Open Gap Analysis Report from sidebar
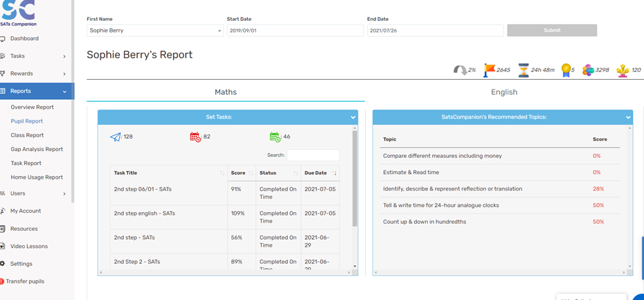This screenshot has width=644, height=300. 37,149
